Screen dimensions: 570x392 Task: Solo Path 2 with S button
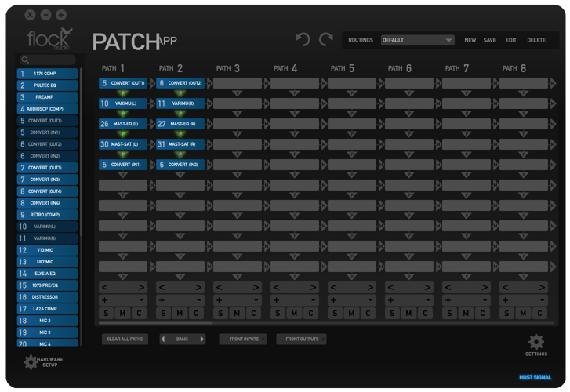click(x=163, y=313)
